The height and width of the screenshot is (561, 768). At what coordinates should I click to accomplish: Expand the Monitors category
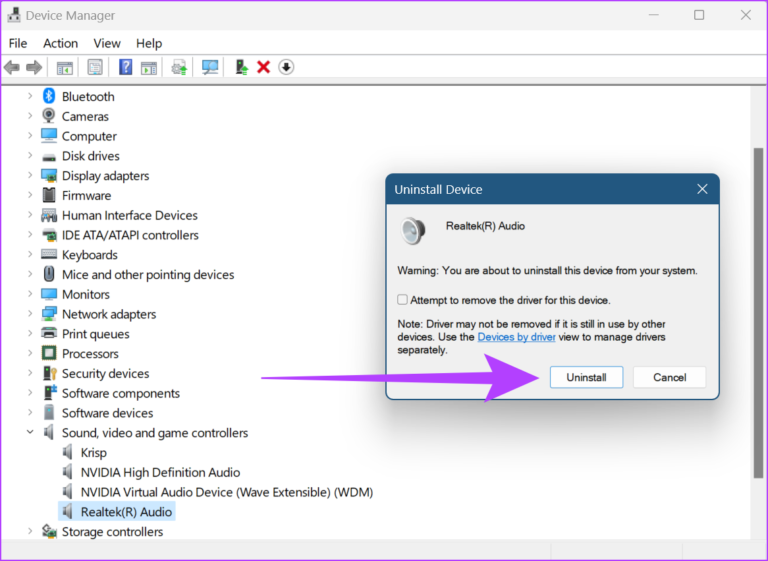tap(30, 294)
